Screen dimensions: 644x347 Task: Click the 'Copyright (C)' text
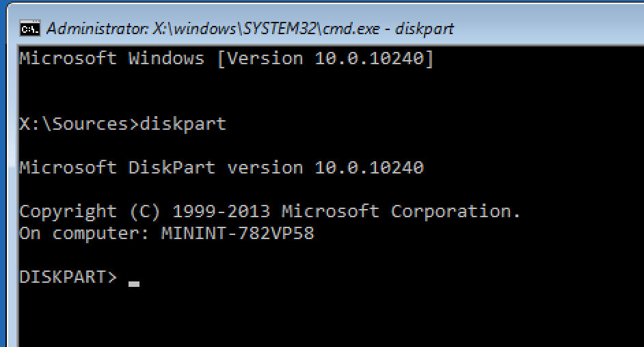[x=90, y=212]
